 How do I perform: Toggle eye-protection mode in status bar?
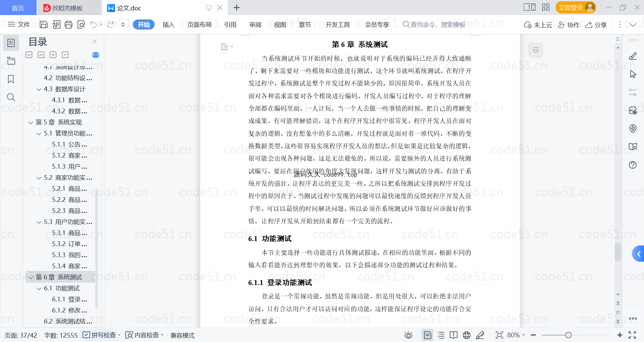[408, 335]
